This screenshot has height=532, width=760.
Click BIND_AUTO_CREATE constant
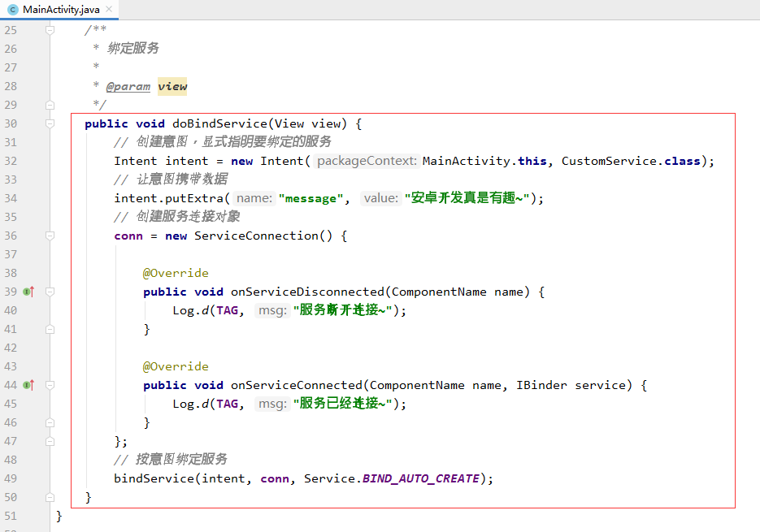[x=421, y=478]
